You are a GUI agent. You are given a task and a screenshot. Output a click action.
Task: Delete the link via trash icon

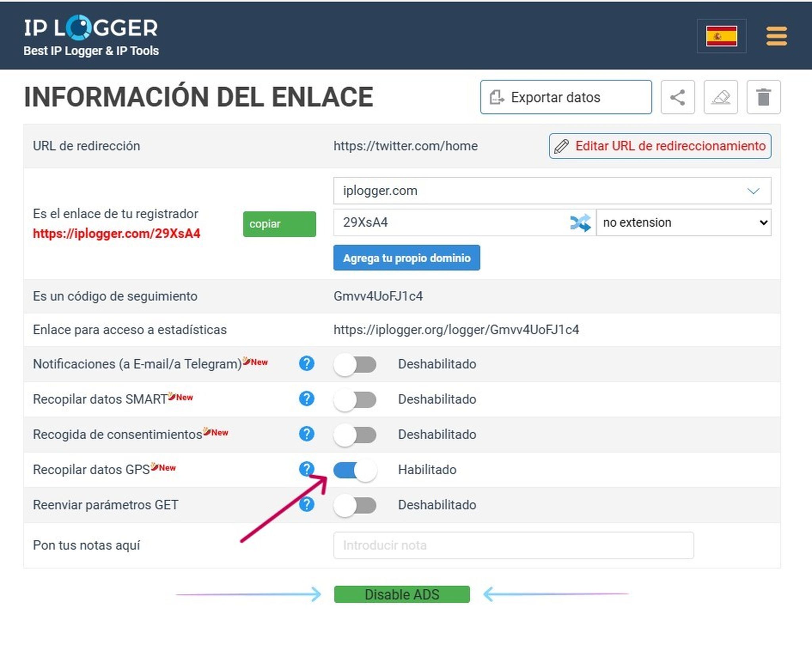point(764,97)
